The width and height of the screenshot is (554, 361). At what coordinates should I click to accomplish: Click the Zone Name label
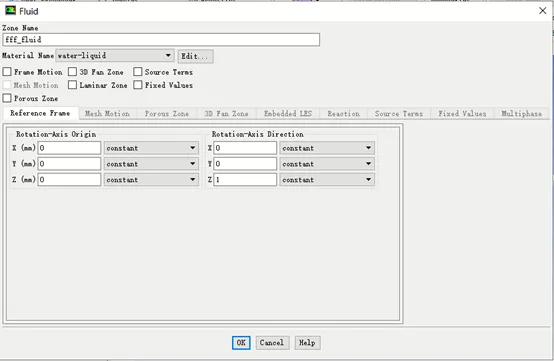(x=20, y=28)
